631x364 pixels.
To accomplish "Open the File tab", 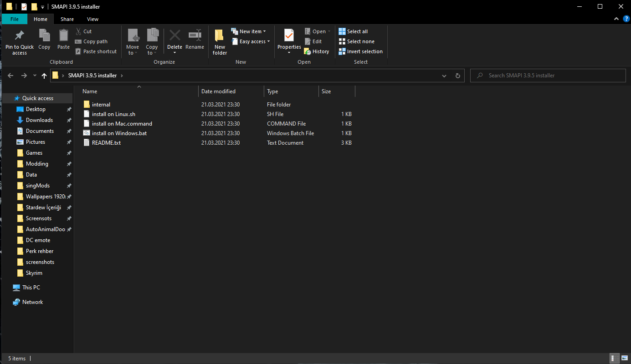I will (x=15, y=19).
